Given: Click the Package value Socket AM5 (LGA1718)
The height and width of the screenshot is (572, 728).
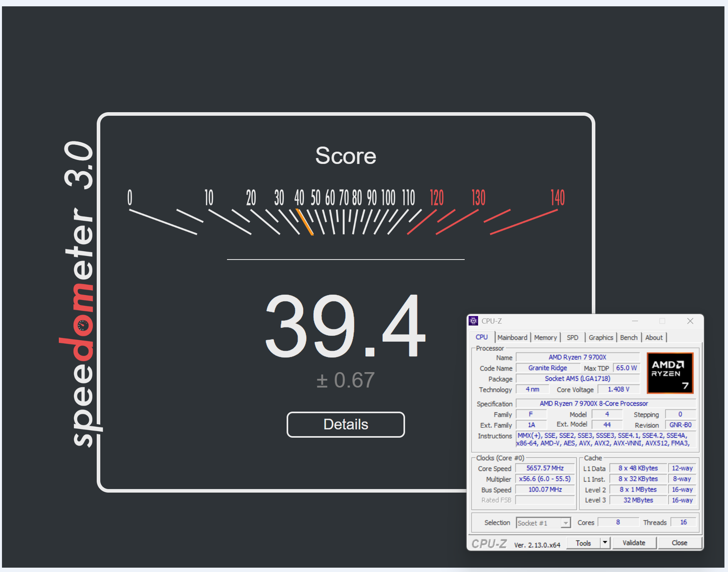Looking at the screenshot, I should [578, 378].
